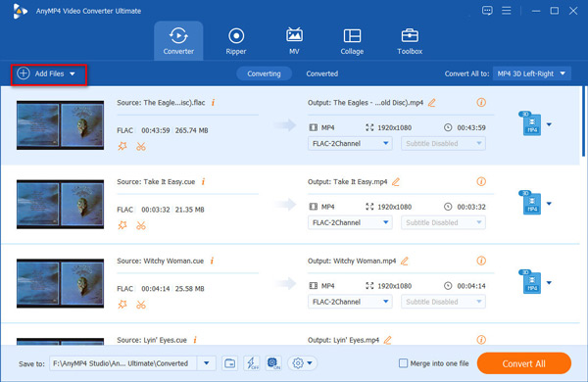Select the thumbnail of The Eagles flac file

point(60,125)
